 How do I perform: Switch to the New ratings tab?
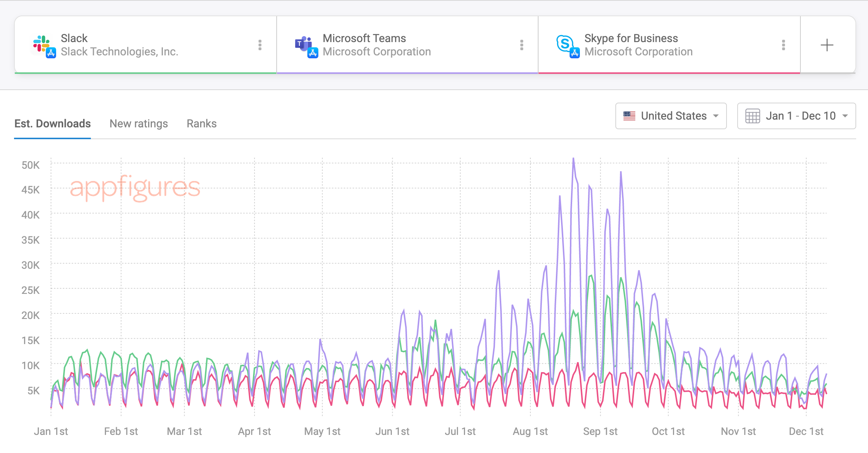coord(139,124)
